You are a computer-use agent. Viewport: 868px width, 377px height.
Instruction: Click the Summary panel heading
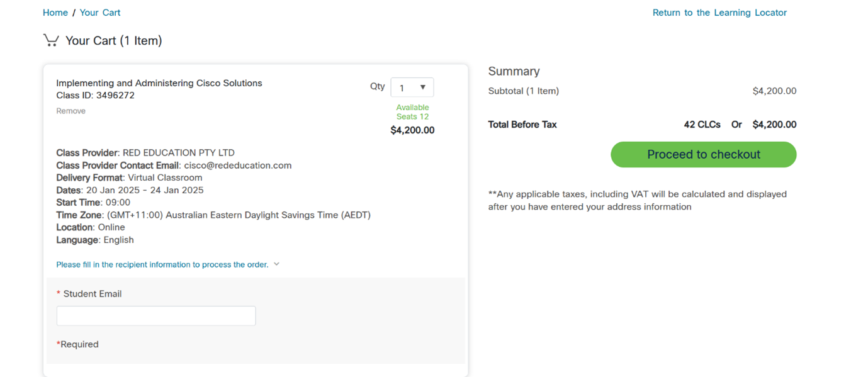coord(514,70)
